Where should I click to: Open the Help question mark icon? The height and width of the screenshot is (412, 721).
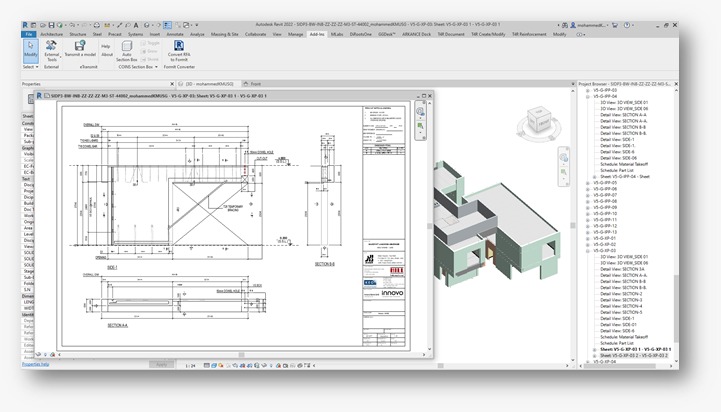627,25
